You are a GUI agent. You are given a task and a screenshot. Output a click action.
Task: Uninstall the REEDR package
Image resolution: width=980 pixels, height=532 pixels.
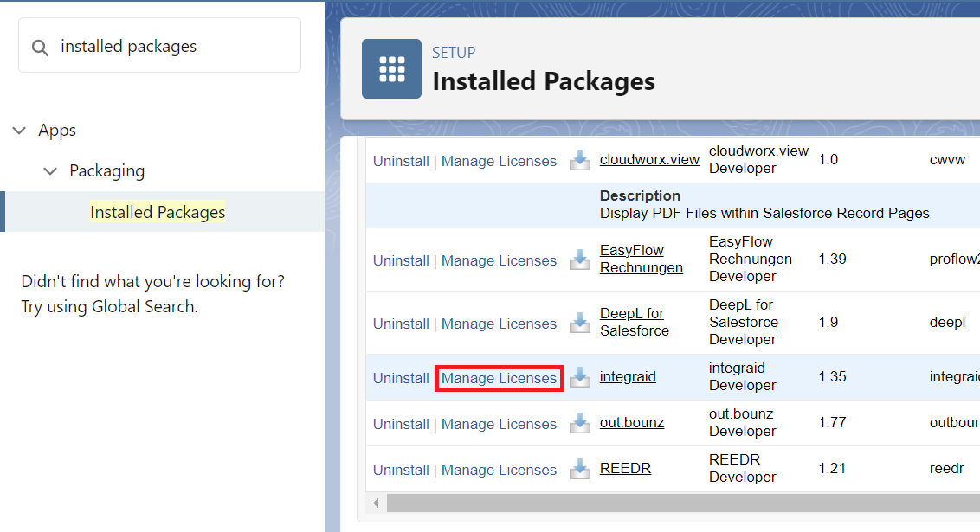(x=401, y=471)
